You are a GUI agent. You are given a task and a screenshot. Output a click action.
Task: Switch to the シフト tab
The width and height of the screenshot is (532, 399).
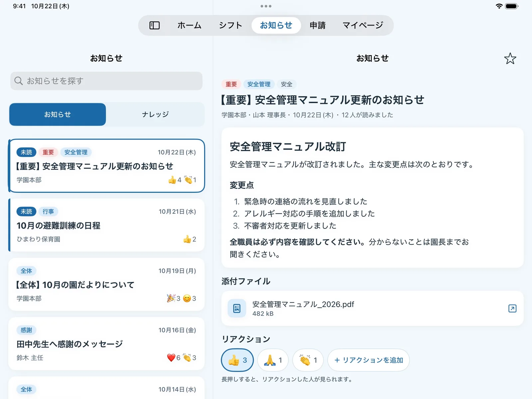click(x=230, y=25)
